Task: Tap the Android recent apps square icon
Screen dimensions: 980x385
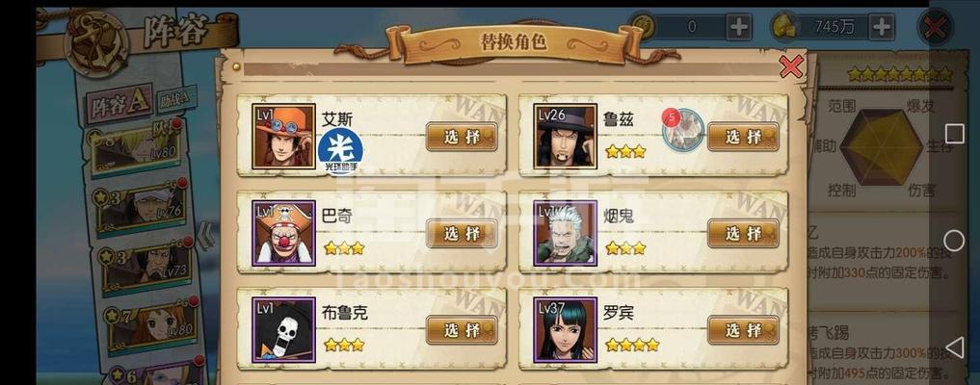Action: tap(954, 134)
